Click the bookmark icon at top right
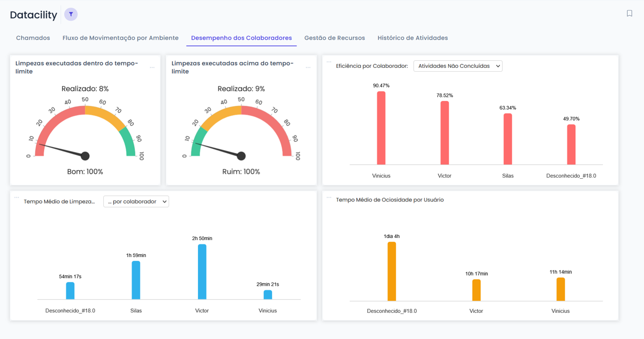 point(629,14)
